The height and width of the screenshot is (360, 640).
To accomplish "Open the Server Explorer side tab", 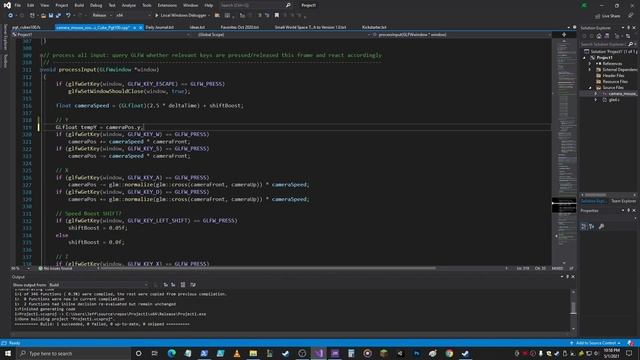I will [x=5, y=37].
